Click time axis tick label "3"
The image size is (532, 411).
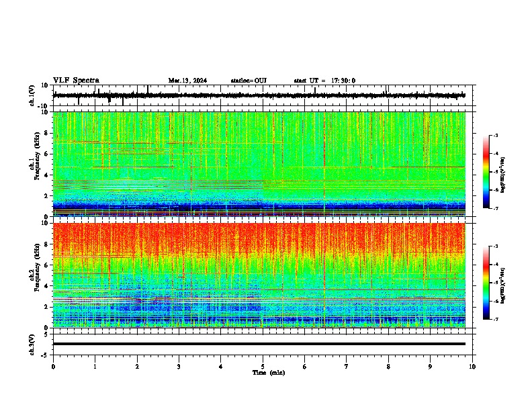[x=179, y=367]
